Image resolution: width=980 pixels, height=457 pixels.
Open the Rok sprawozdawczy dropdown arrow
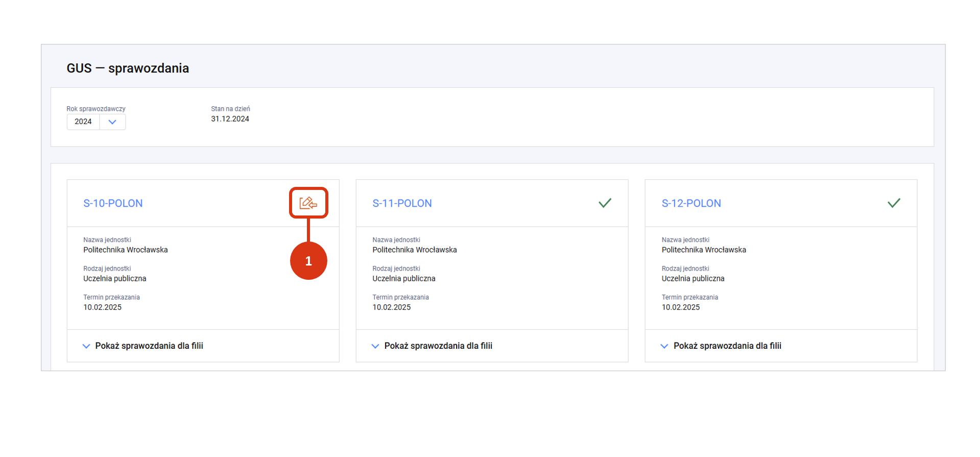(x=112, y=122)
